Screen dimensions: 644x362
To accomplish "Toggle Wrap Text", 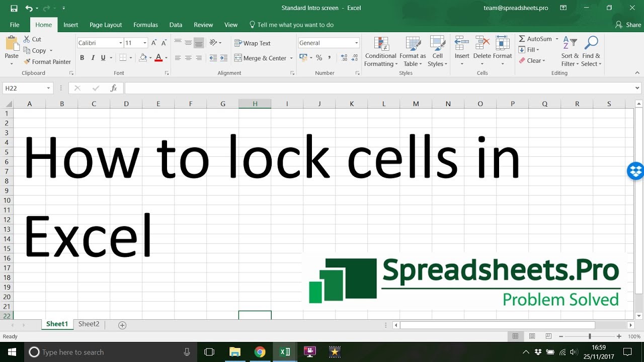I will point(253,43).
